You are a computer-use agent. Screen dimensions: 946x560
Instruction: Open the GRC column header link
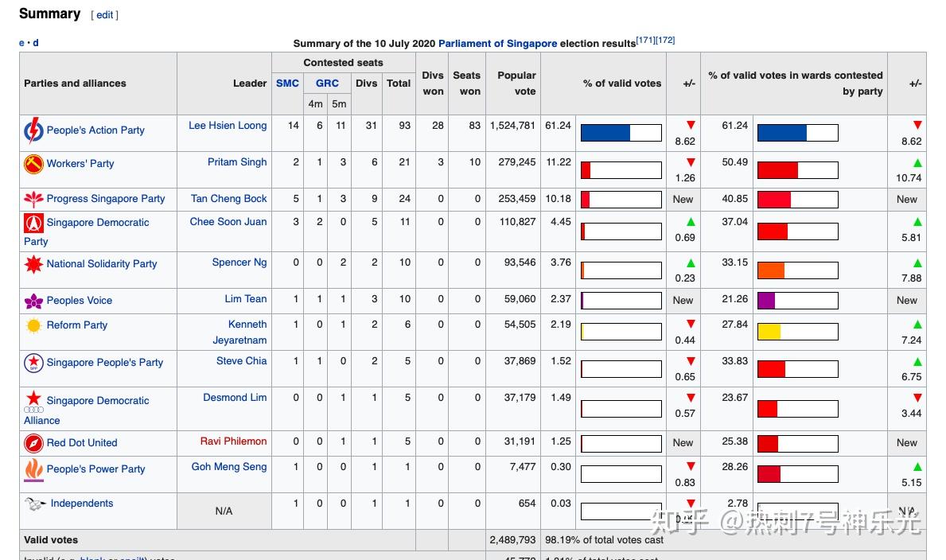[327, 84]
